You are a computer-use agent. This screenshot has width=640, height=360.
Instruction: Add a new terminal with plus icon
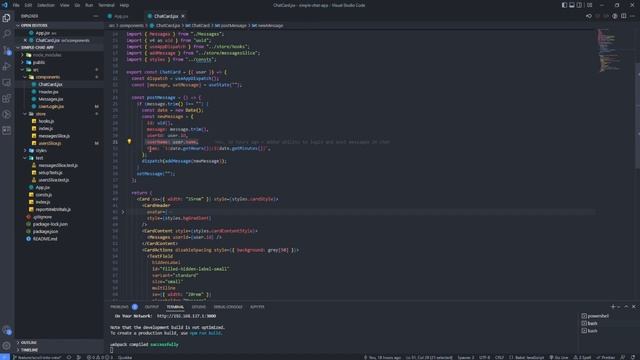(x=613, y=307)
